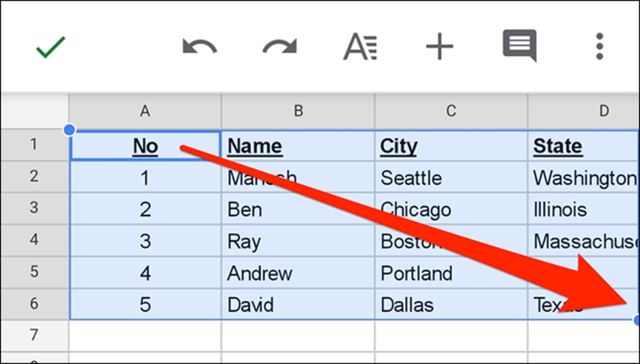
Task: Open the text format icon
Action: coord(360,46)
